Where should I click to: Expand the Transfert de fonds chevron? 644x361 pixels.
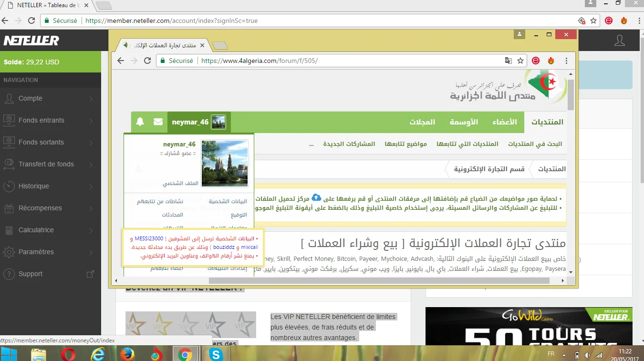tap(91, 165)
